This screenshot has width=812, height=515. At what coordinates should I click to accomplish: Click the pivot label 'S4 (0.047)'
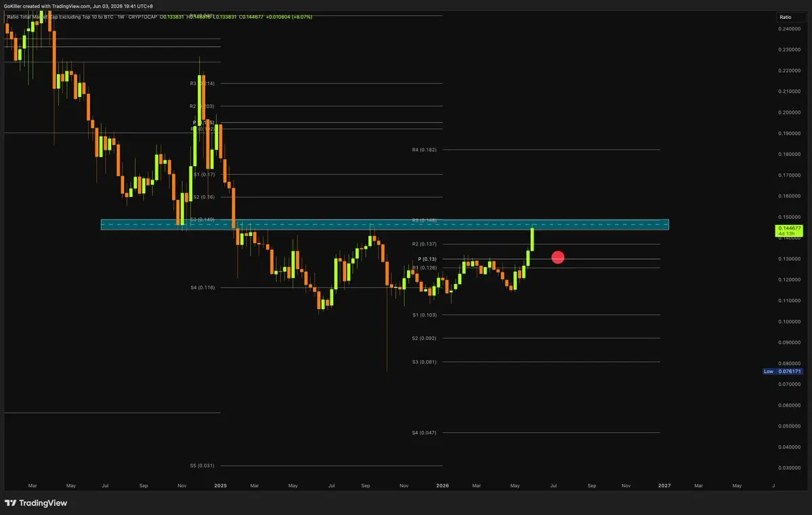pos(424,432)
